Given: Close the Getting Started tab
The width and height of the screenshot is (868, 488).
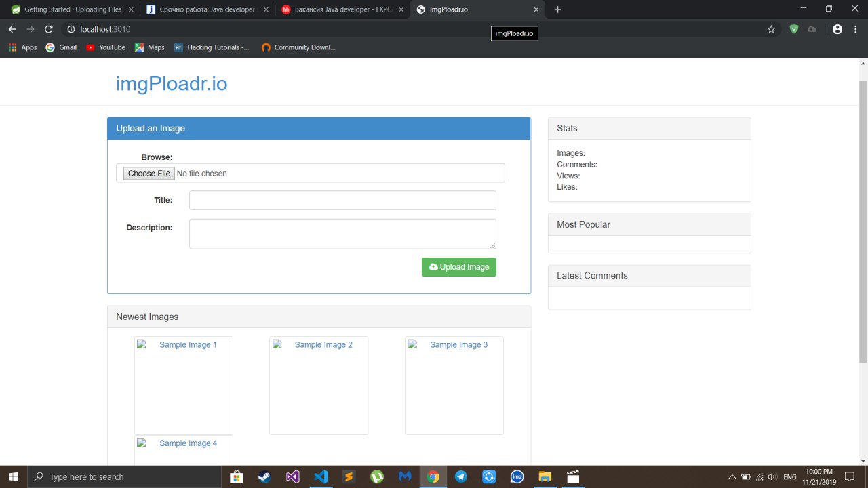Looking at the screenshot, I should tap(131, 9).
